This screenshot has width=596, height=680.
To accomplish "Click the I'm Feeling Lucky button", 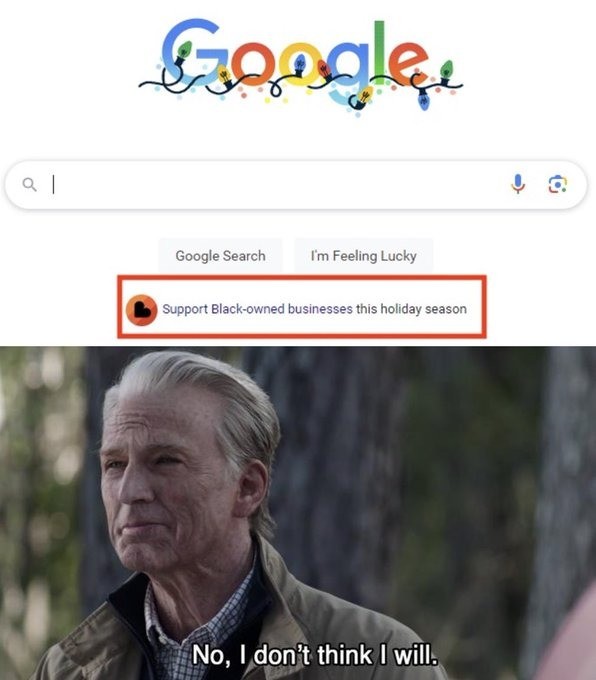I will tap(363, 256).
